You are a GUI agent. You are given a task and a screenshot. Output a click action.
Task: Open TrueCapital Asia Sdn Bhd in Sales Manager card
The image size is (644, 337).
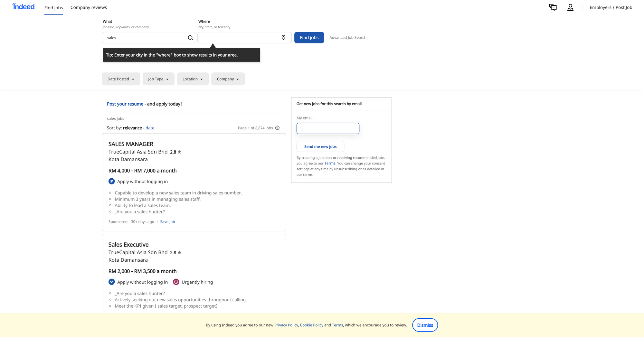138,152
